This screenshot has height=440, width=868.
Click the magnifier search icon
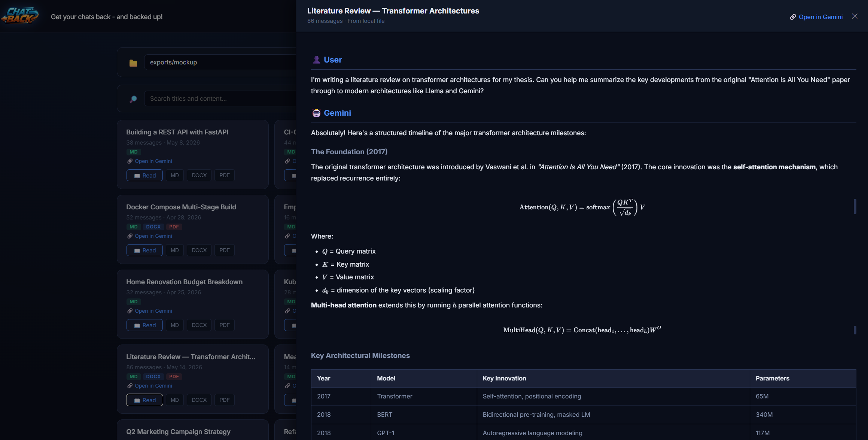point(133,99)
